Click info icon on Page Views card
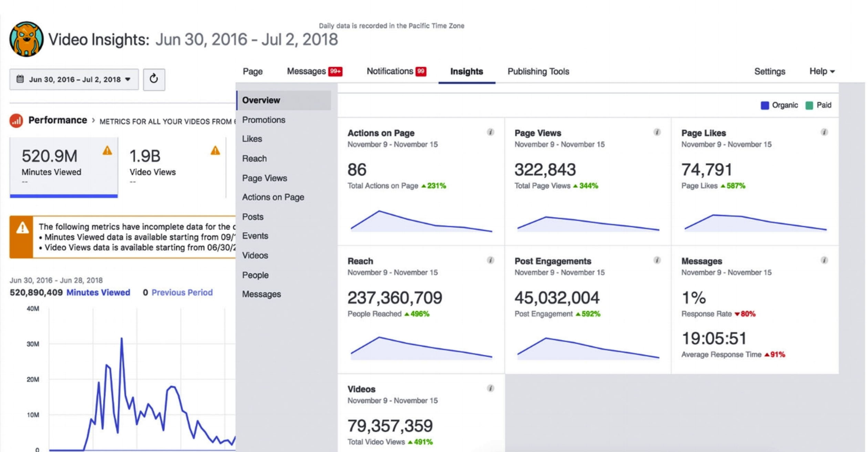 [657, 132]
